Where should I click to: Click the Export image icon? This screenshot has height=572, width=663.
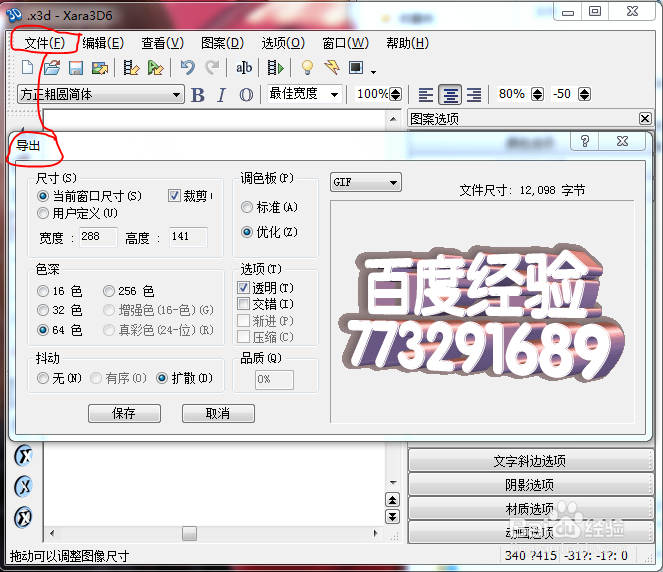coord(100,68)
